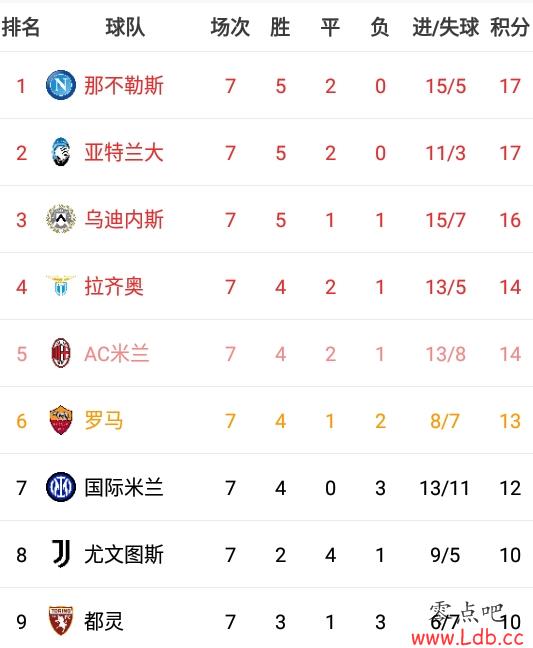Screen dimensions: 533x648
Task: Select team name 尤文图斯
Action: [124, 554]
